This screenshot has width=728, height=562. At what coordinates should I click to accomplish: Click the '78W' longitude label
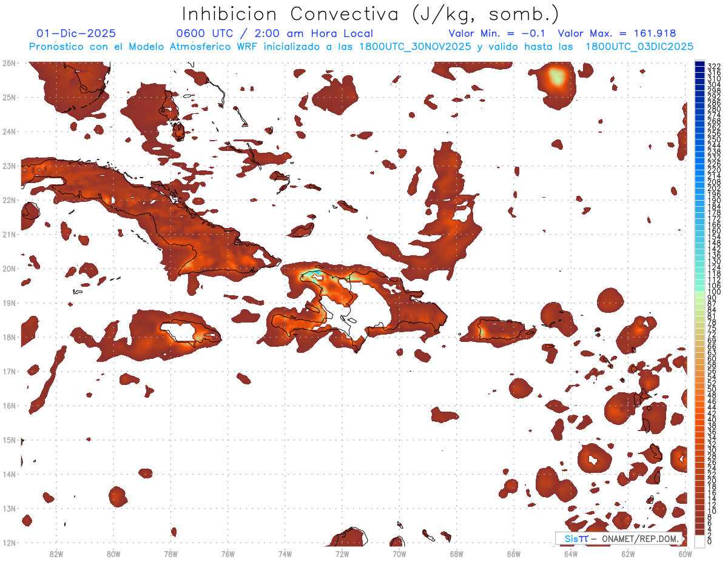tap(170, 553)
